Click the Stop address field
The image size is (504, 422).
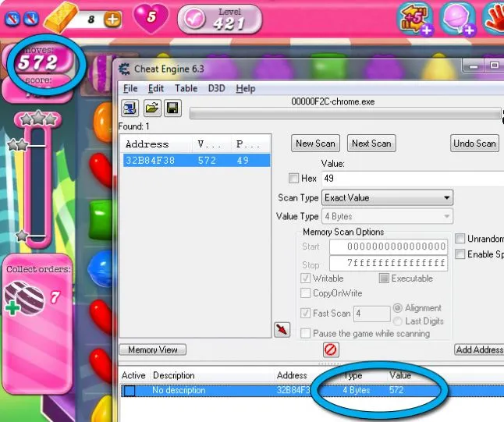389,263
